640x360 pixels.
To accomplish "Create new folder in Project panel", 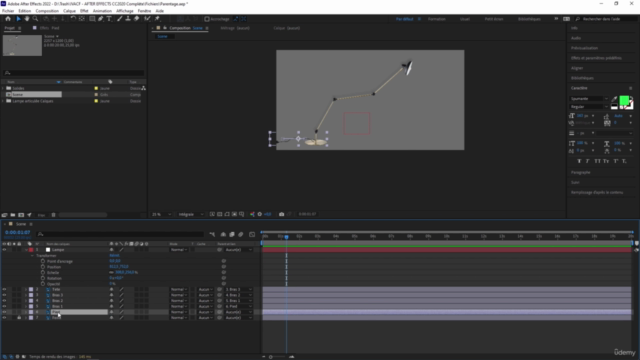I will (x=13, y=215).
